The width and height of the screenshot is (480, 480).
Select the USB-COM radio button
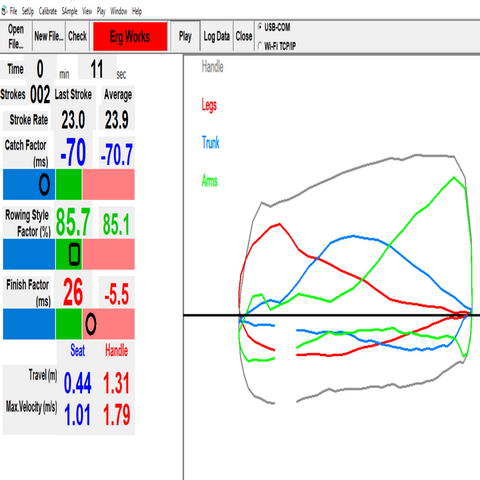(260, 27)
